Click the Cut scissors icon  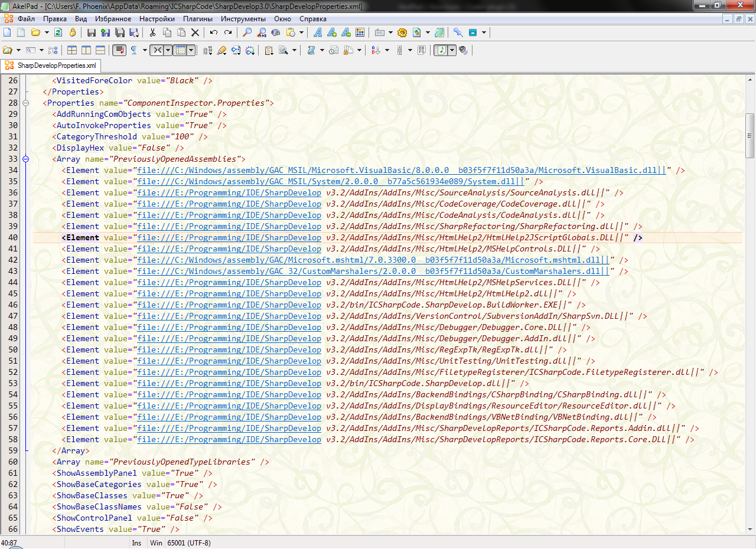point(152,32)
